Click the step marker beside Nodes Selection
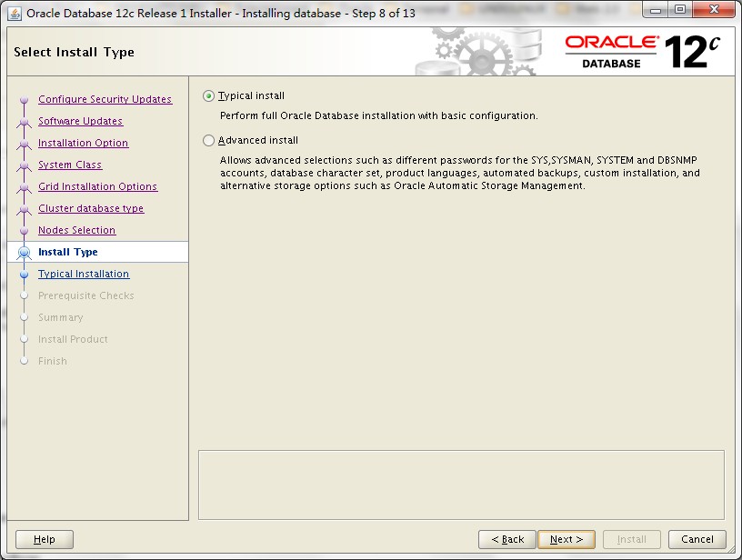 pyautogui.click(x=25, y=230)
